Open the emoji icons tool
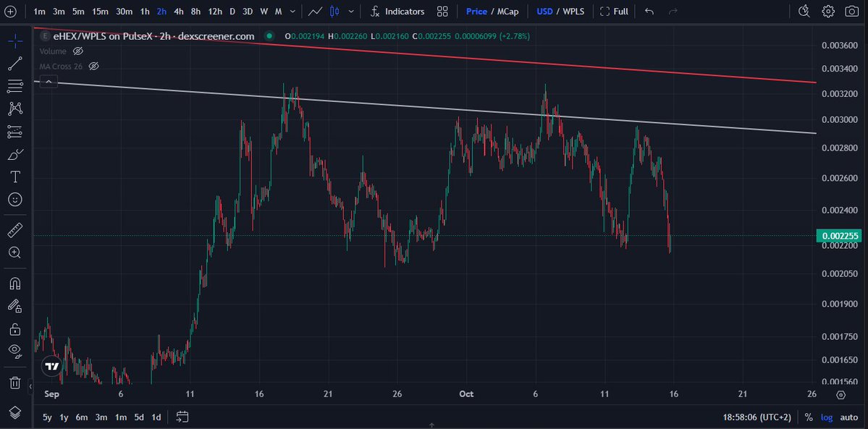Viewport: 868px width, 429px height. tap(15, 200)
